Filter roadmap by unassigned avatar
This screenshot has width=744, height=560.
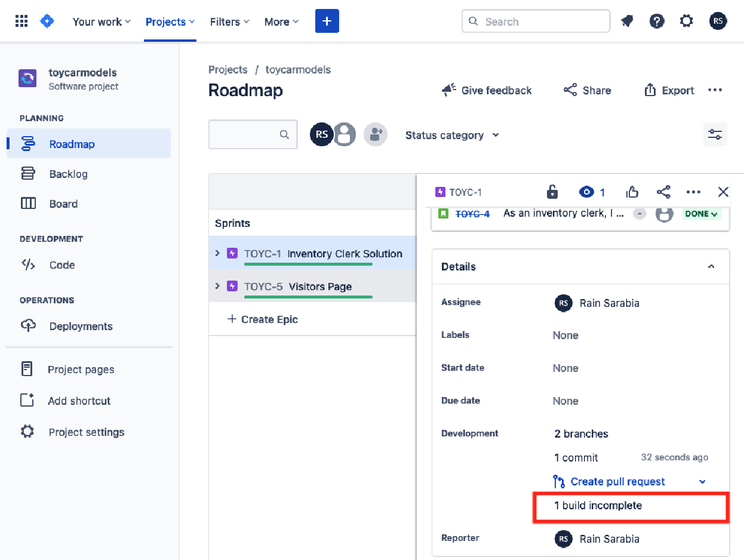(345, 134)
